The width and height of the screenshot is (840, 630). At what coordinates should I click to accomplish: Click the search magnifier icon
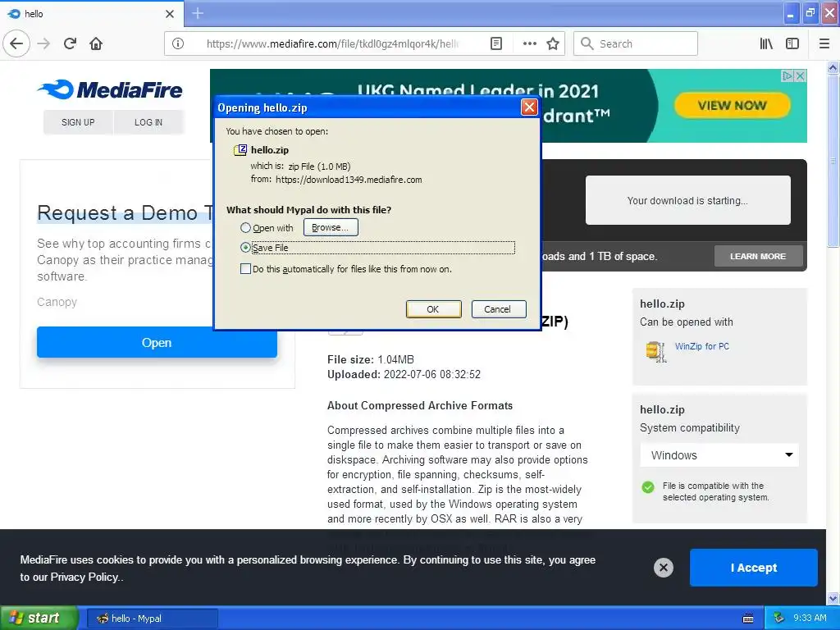coord(587,43)
